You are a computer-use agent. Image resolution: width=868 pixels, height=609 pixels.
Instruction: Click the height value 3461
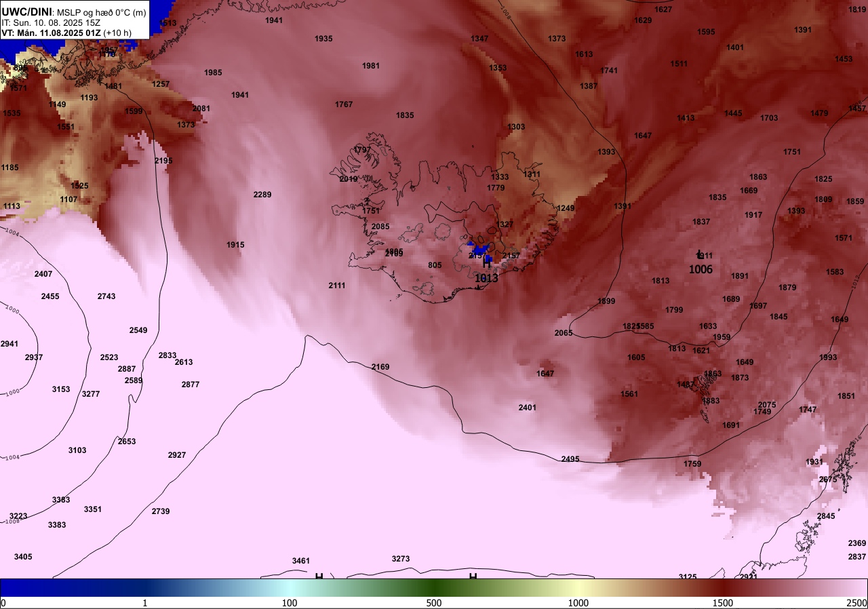pos(301,561)
